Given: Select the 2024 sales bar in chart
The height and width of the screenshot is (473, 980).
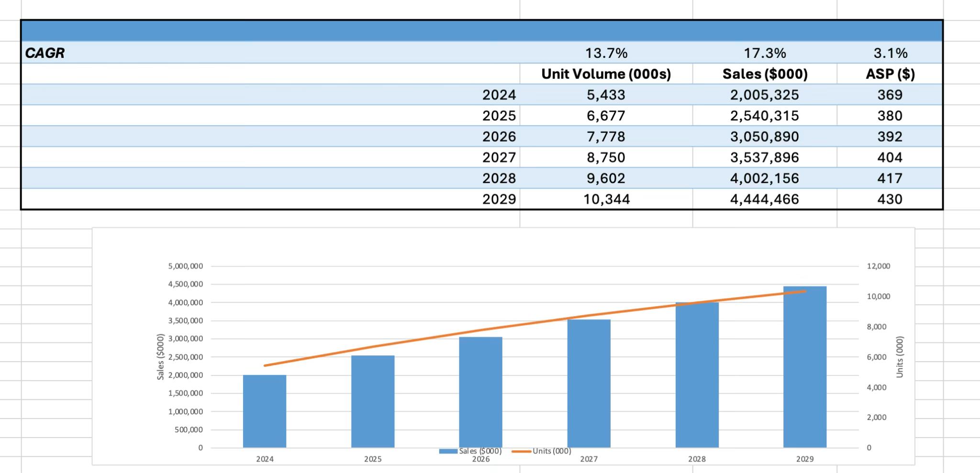Looking at the screenshot, I should [265, 411].
